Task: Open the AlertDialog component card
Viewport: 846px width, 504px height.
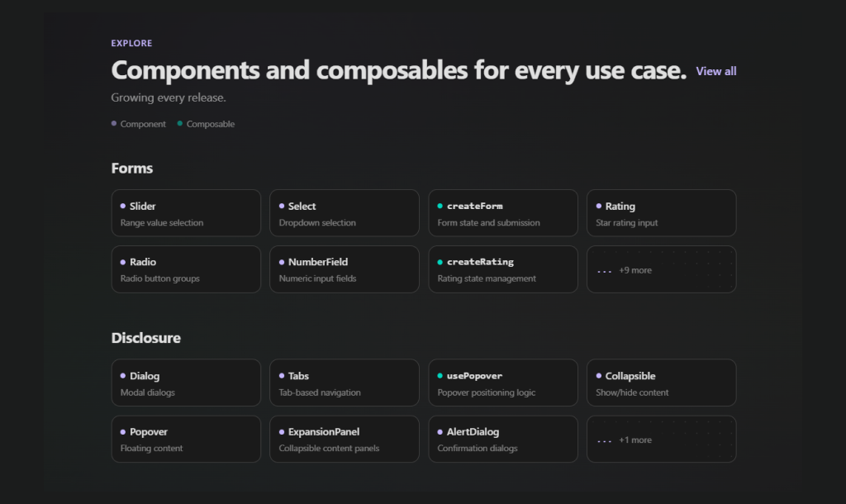Action: click(x=503, y=439)
